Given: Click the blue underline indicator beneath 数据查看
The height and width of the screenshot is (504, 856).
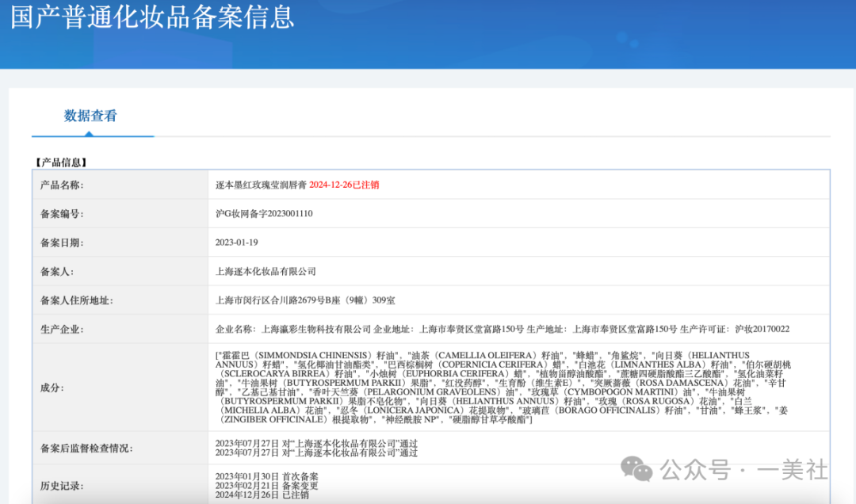Looking at the screenshot, I should point(93,136).
